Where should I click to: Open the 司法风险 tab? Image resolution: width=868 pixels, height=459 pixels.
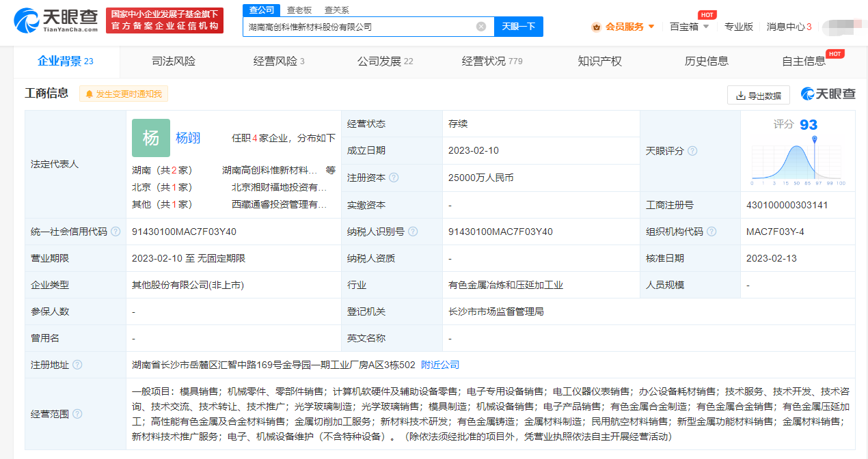[174, 61]
